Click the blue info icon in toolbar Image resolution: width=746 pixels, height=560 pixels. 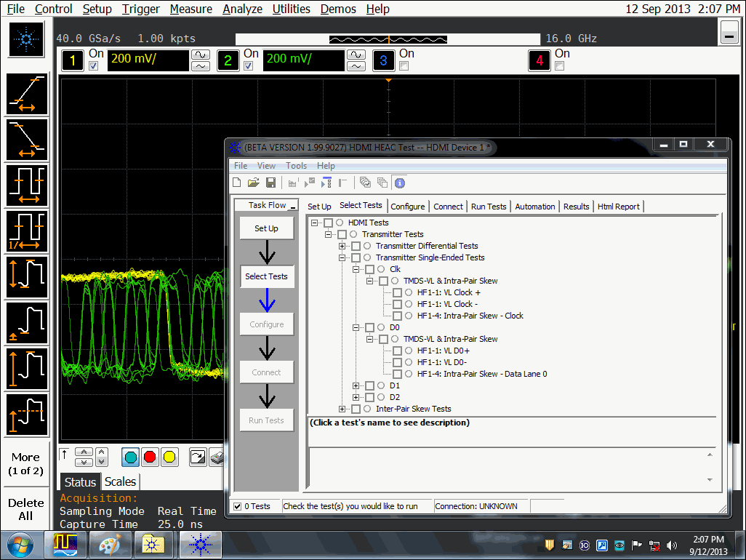[399, 183]
